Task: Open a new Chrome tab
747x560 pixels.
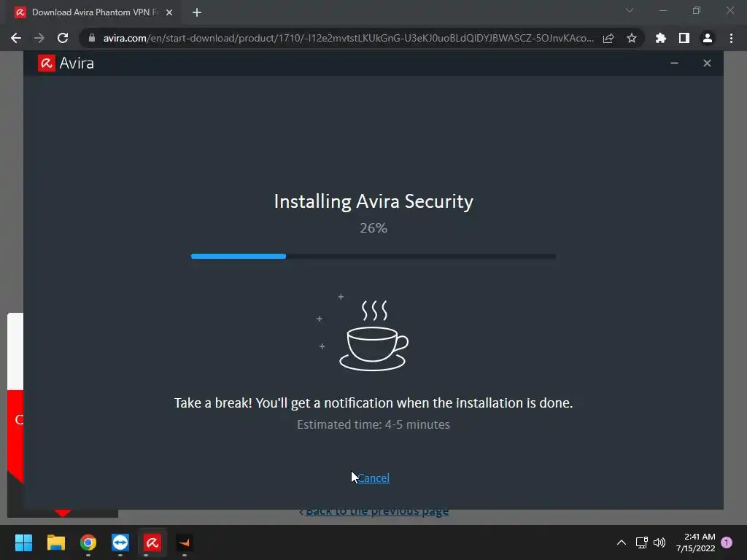Action: 197,12
